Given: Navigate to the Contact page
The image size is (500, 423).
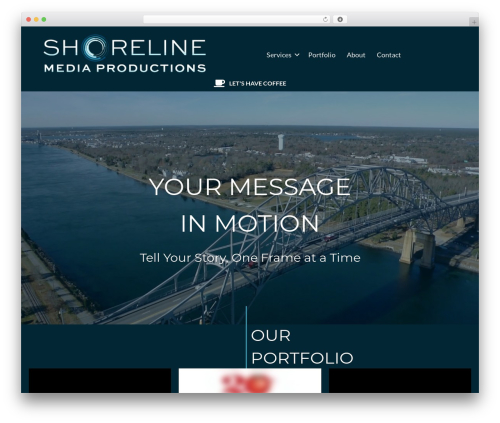Looking at the screenshot, I should tap(388, 55).
